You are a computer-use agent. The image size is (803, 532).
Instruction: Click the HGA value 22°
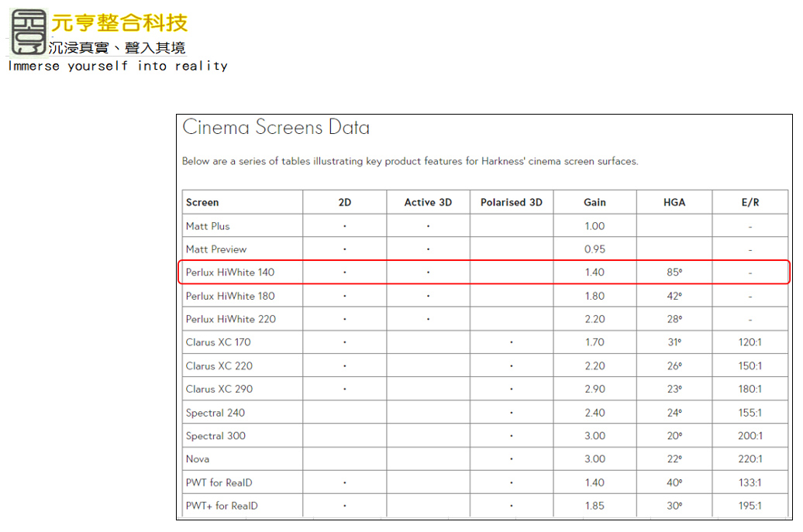click(674, 459)
